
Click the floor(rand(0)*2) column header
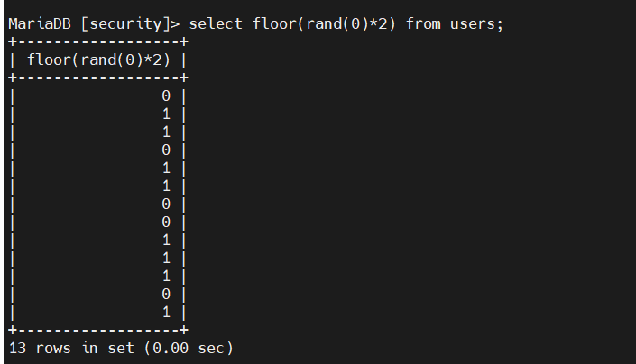[99, 59]
